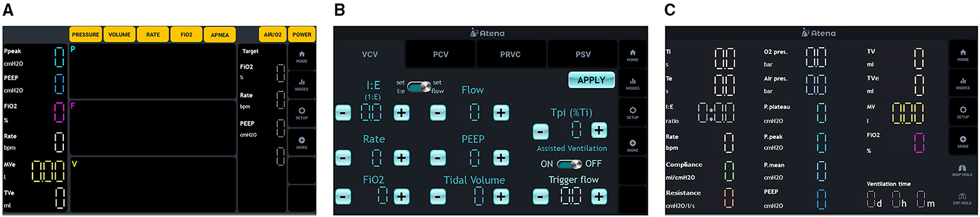Click the APNEA alarm button
The width and height of the screenshot is (980, 217).
tap(220, 35)
